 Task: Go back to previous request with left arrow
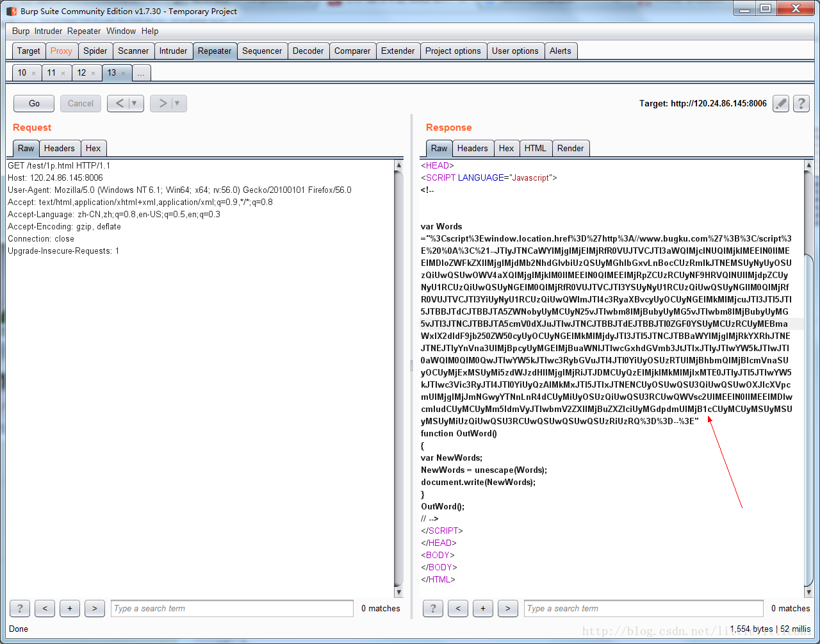119,103
